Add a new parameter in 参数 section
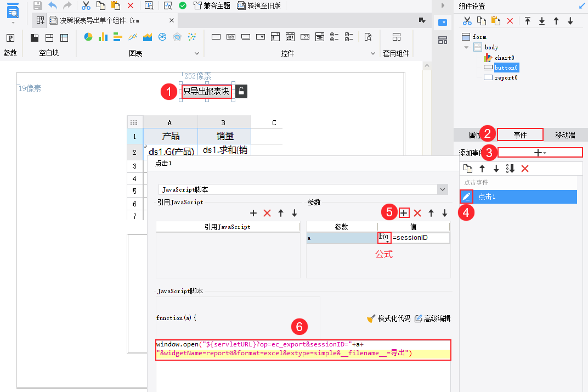Image resolution: width=588 pixels, height=392 pixels. coord(404,213)
